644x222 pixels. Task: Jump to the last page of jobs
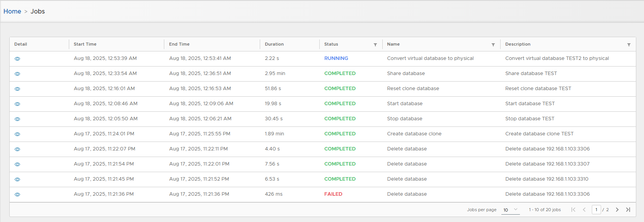coord(628,210)
